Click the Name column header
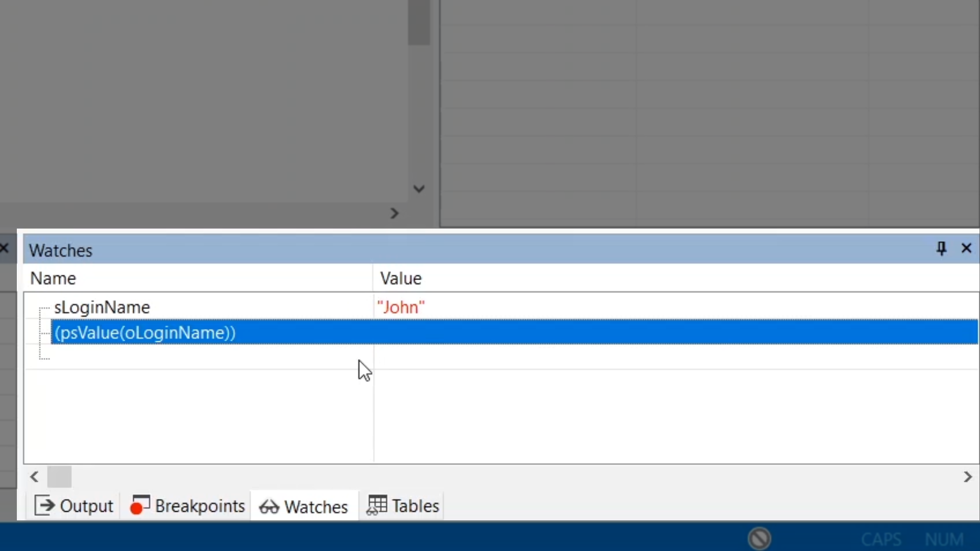The width and height of the screenshot is (980, 551). pos(53,279)
